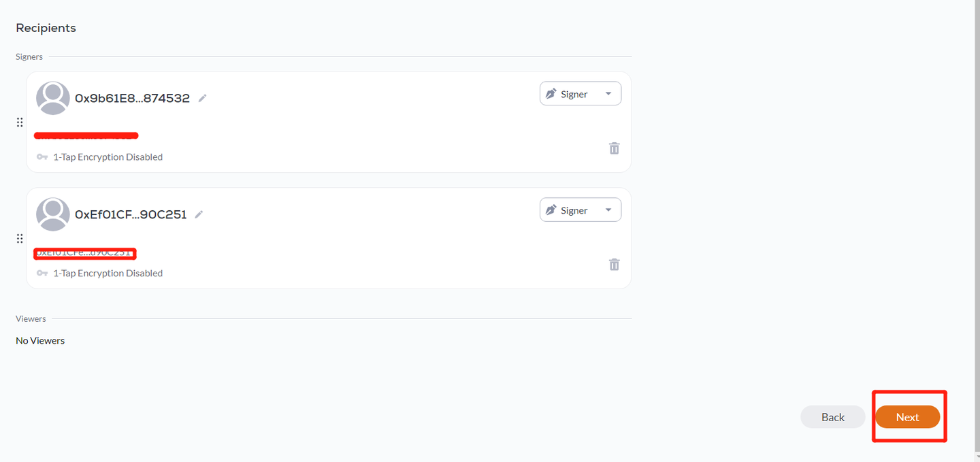Go back with the Back button
Viewport: 980px width, 462px height.
point(832,417)
